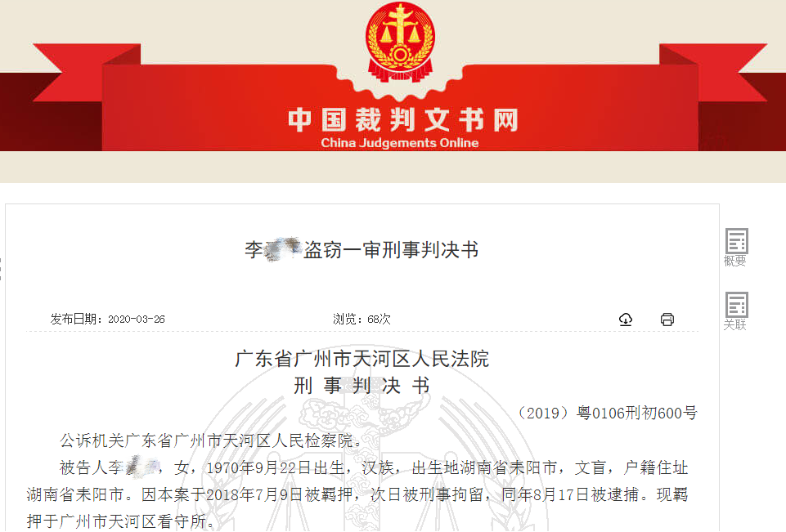Click the 刑事判决书 heading
Screen dimensions: 786x532
(x=362, y=386)
